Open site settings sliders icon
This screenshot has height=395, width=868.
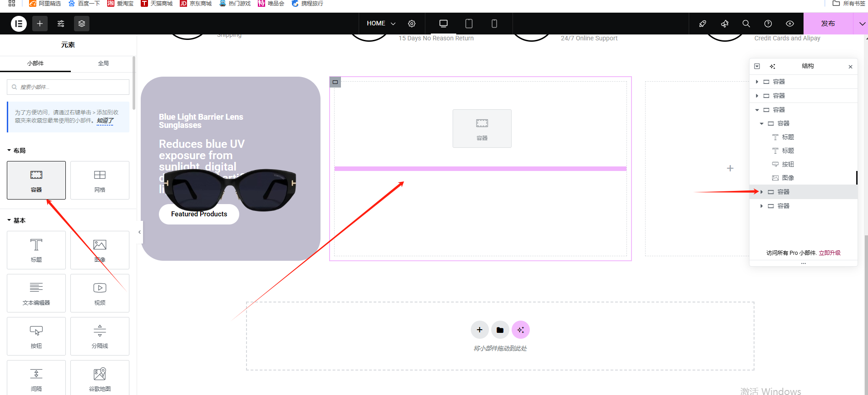tap(61, 24)
